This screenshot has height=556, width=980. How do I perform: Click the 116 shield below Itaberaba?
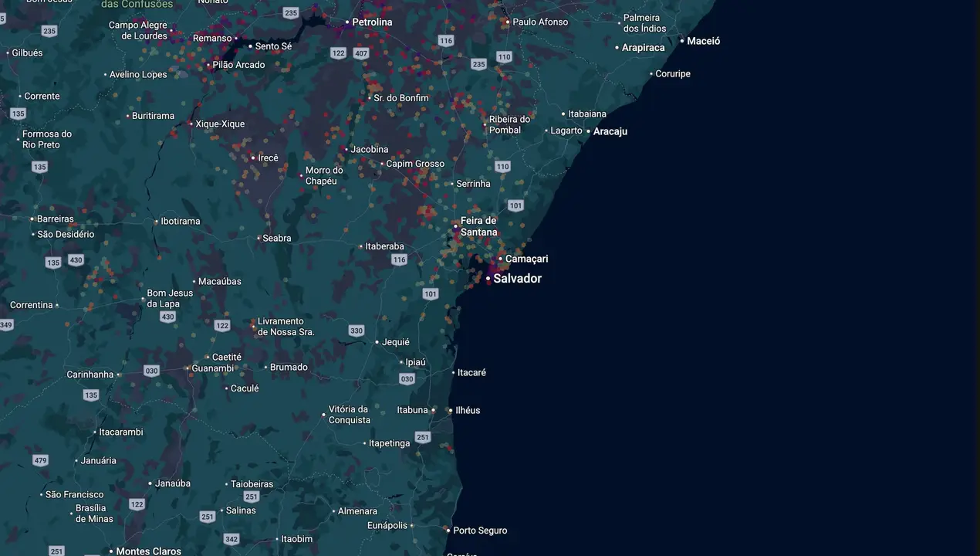point(399,259)
